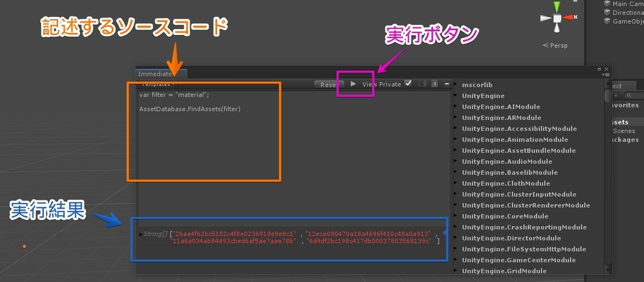Select UnityEngine.CoreModule entry
The width and height of the screenshot is (644, 282).
tap(505, 216)
